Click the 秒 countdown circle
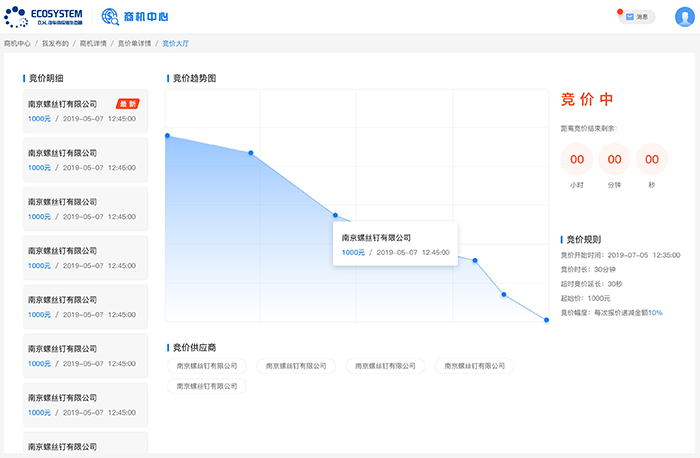 [x=652, y=159]
